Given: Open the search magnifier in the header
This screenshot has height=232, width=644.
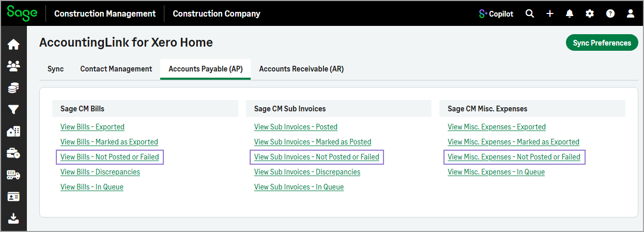Looking at the screenshot, I should tap(530, 14).
